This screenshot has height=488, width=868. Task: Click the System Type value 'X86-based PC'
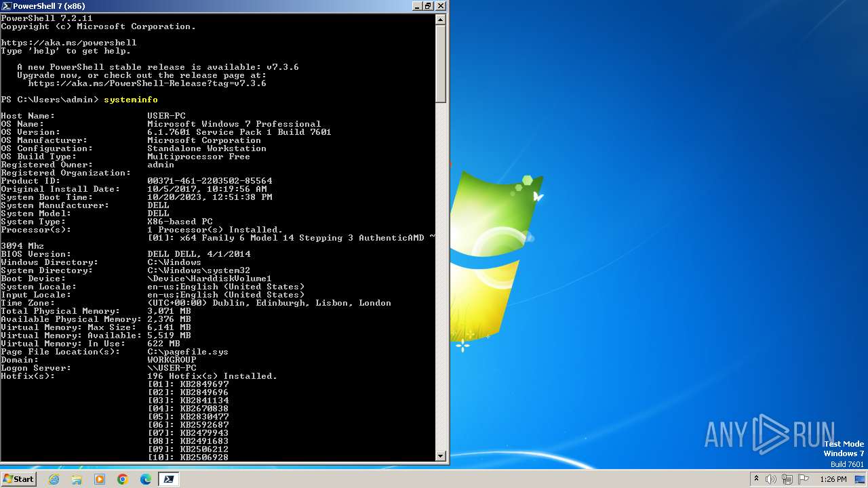pos(180,222)
